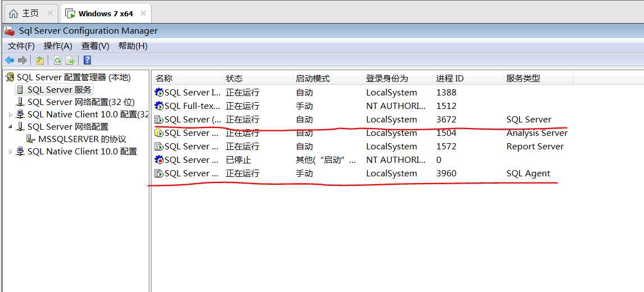
Task: Click the SQL Server service type cell
Action: point(528,120)
